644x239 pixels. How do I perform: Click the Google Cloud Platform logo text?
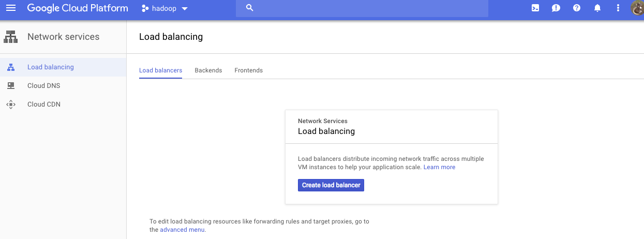point(78,8)
